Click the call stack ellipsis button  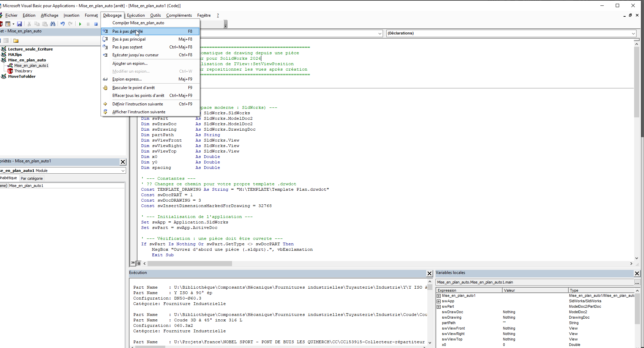point(637,282)
